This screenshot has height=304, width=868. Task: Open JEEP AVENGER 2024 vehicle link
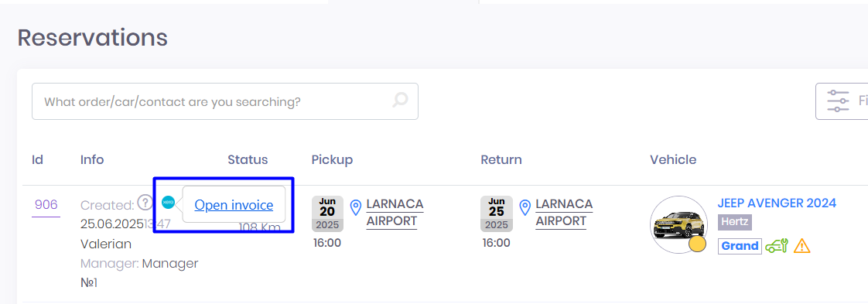click(777, 203)
